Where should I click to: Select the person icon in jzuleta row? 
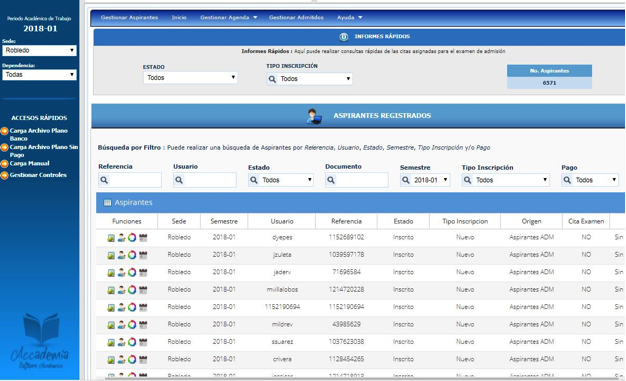click(x=121, y=255)
